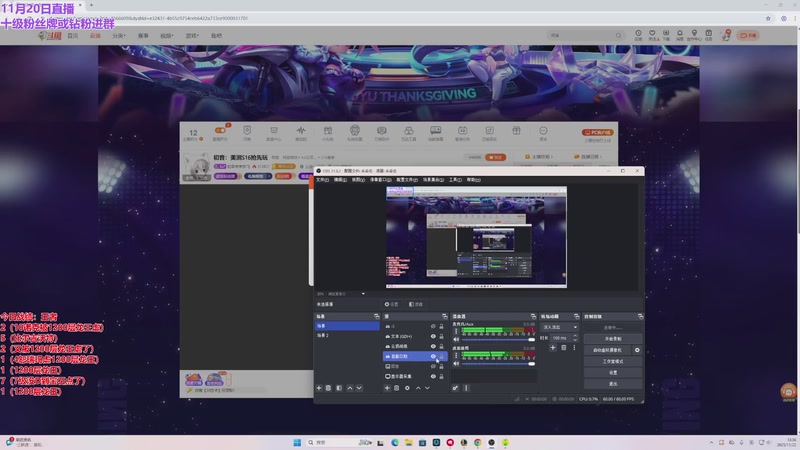This screenshot has height=450, width=800.
Task: Open transition properties three-dot menu
Action: coord(574,347)
